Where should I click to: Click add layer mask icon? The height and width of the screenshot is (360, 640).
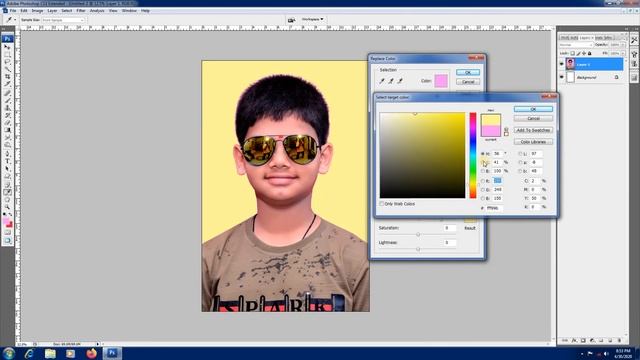pos(583,340)
